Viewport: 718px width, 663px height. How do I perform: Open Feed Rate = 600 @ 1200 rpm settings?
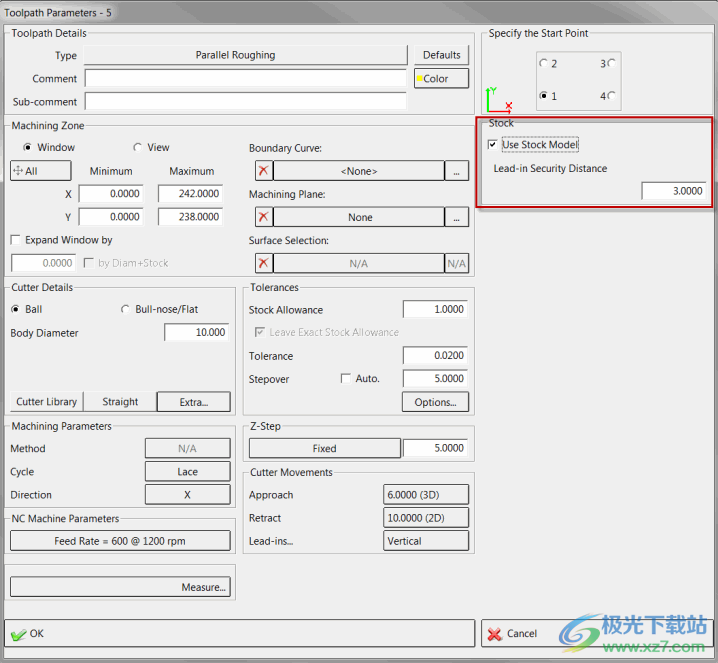point(120,541)
